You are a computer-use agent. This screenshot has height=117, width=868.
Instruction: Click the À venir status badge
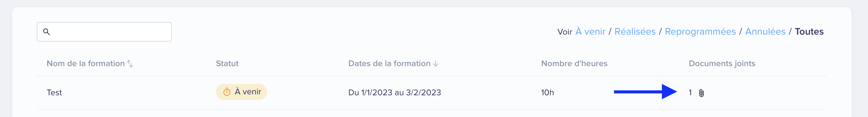[241, 92]
